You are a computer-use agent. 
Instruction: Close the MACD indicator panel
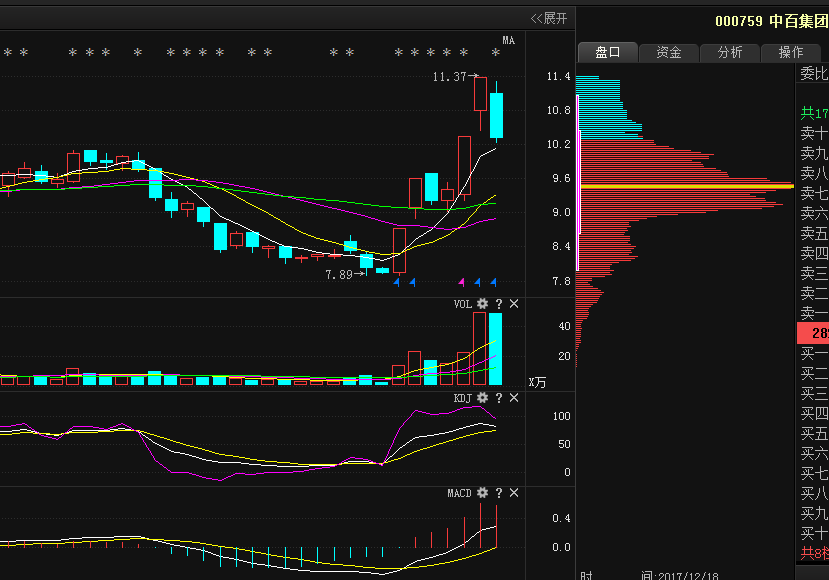[x=514, y=493]
